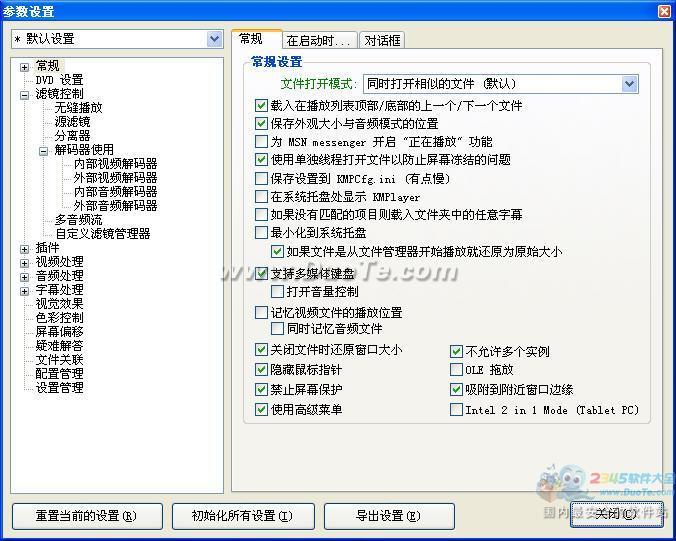Screen dimensions: 676x541
Task: Select DVD 设置 in the tree
Action: click(x=59, y=80)
